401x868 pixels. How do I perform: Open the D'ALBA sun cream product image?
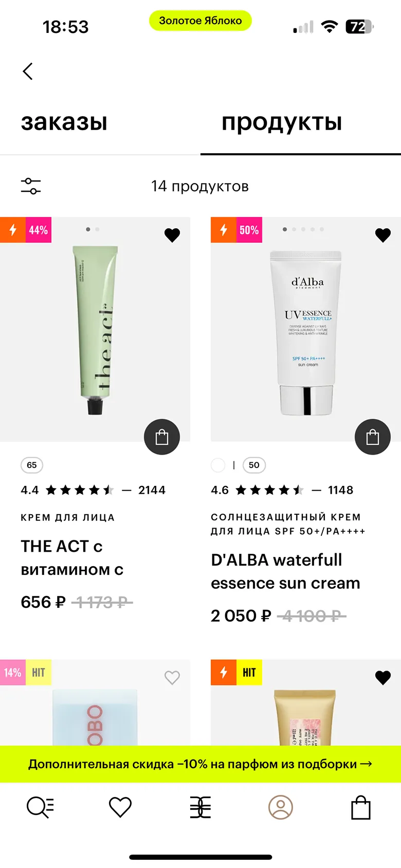(x=306, y=329)
